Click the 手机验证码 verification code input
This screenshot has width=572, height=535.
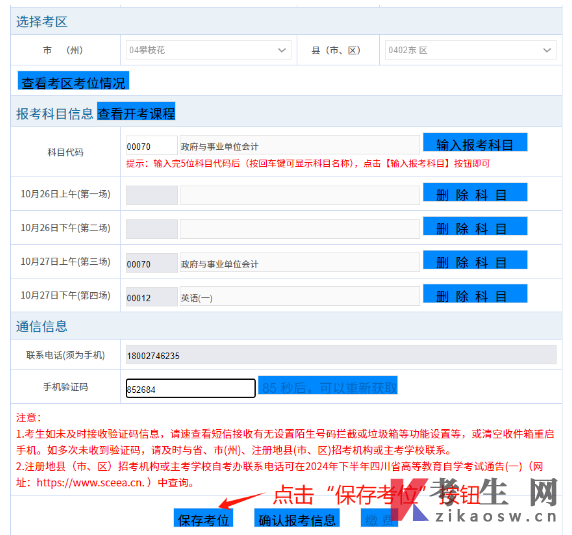[190, 388]
